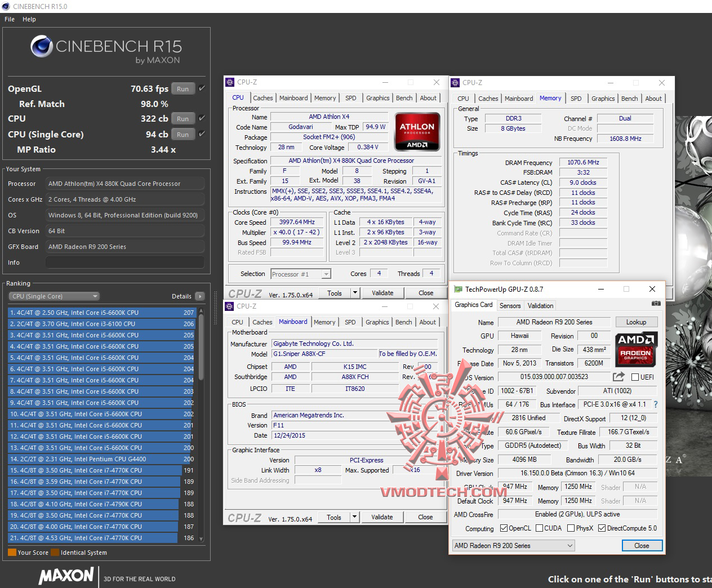Screen dimensions: 712x588
Task: Click the MAXON logo at bottom
Action: pyautogui.click(x=66, y=576)
